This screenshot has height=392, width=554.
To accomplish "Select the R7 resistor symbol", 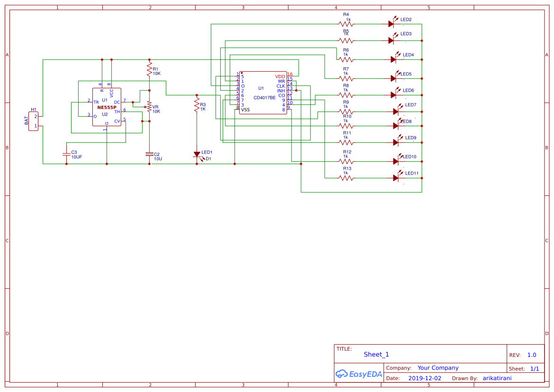I will click(346, 79).
